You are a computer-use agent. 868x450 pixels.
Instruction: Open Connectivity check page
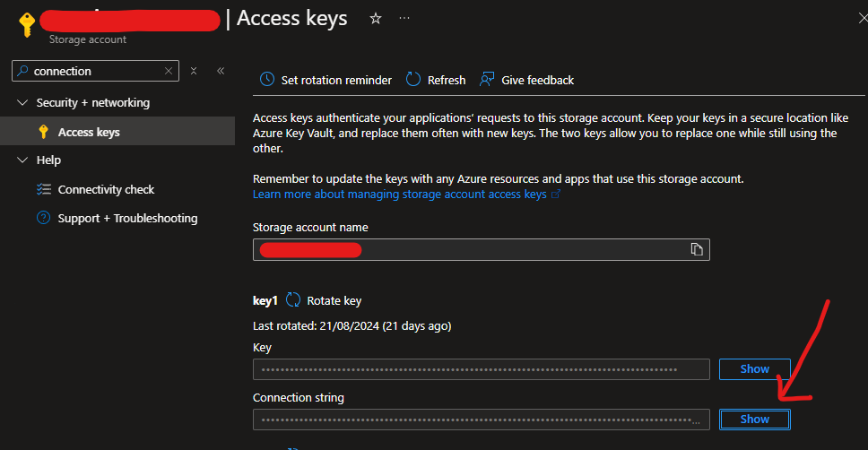click(x=106, y=189)
